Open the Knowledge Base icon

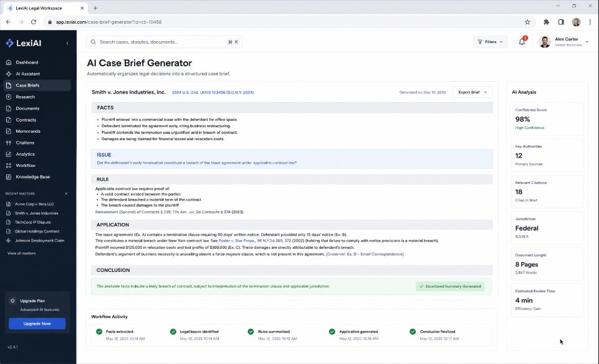(9, 177)
